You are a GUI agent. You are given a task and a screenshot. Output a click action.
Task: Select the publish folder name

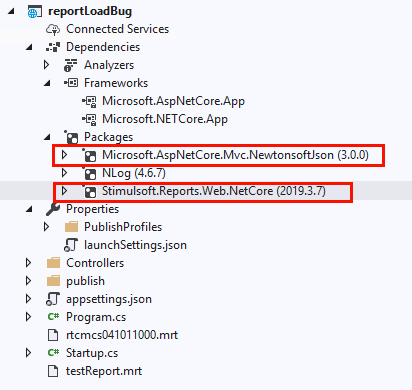click(85, 281)
